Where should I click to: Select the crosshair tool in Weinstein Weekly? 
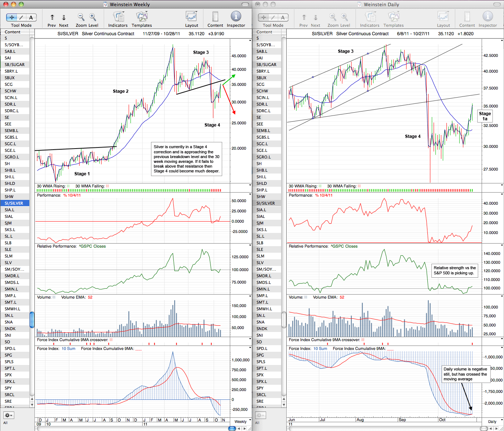click(11, 17)
